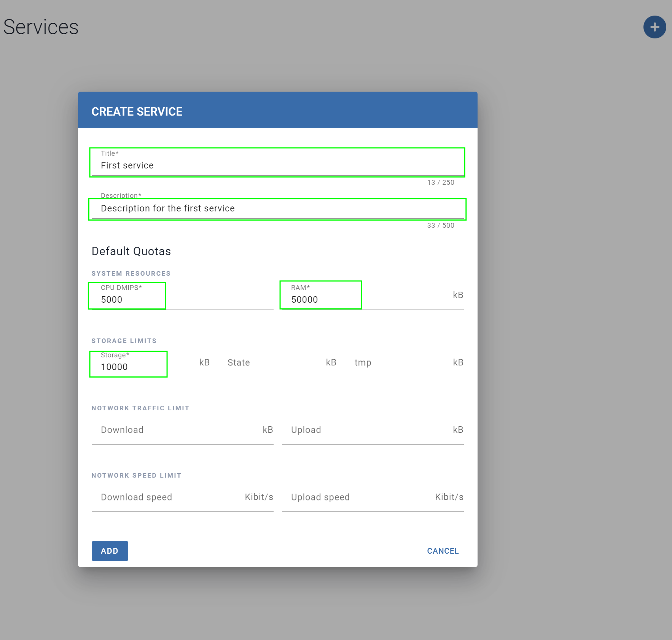The height and width of the screenshot is (640, 672).
Task: Select the CPU DMIPS field
Action: (127, 300)
